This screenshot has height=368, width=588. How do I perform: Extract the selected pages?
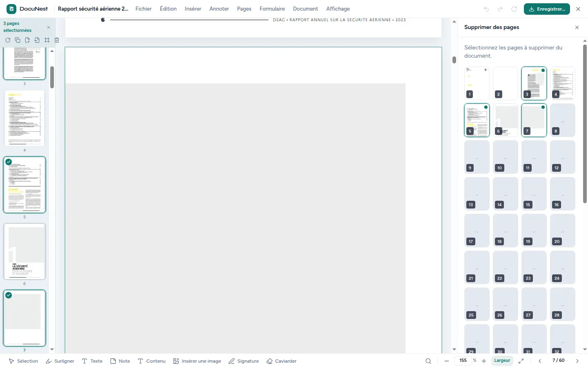pos(37,40)
